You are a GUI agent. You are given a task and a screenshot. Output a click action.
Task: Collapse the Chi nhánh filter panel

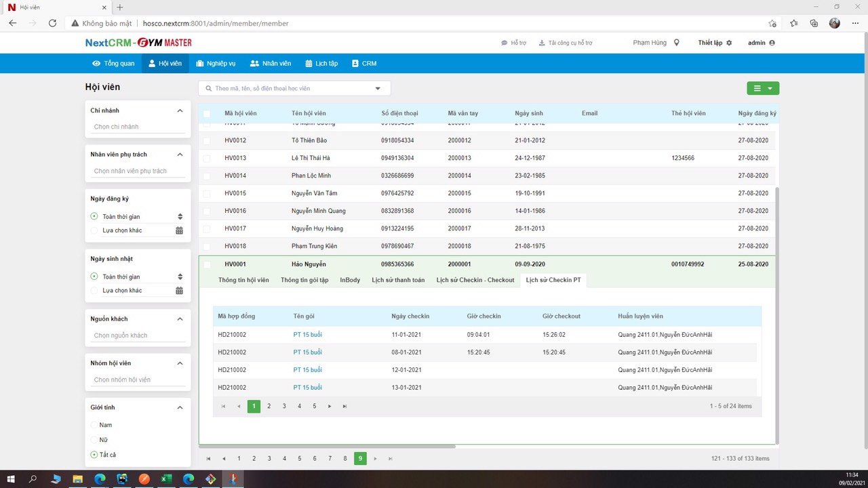pyautogui.click(x=180, y=110)
